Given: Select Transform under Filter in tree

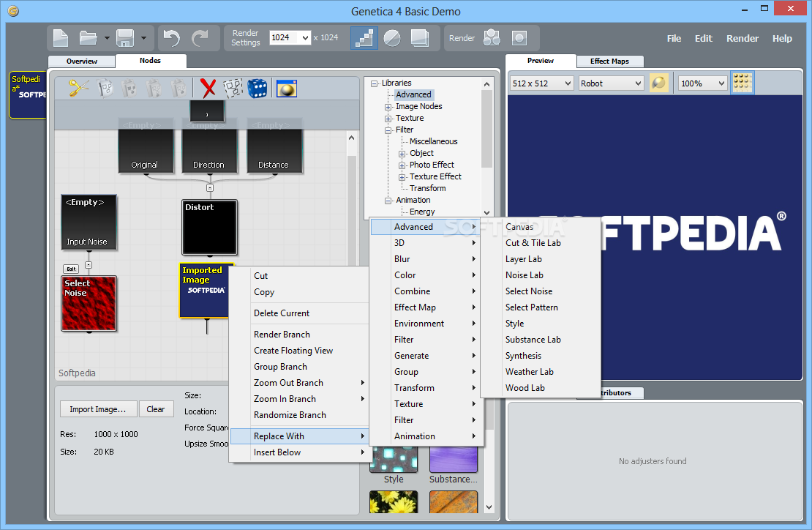Looking at the screenshot, I should pos(428,188).
